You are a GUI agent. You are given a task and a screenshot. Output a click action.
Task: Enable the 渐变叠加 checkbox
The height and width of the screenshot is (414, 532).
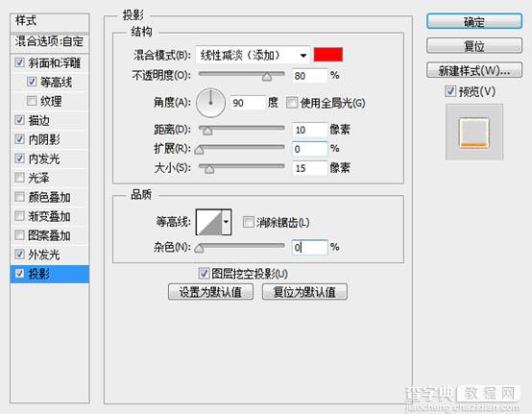[x=19, y=216]
